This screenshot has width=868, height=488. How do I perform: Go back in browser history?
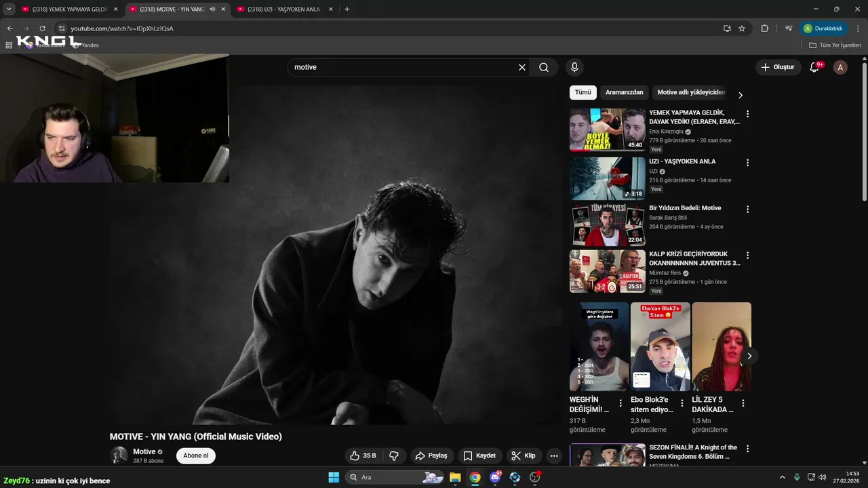pos(9,28)
